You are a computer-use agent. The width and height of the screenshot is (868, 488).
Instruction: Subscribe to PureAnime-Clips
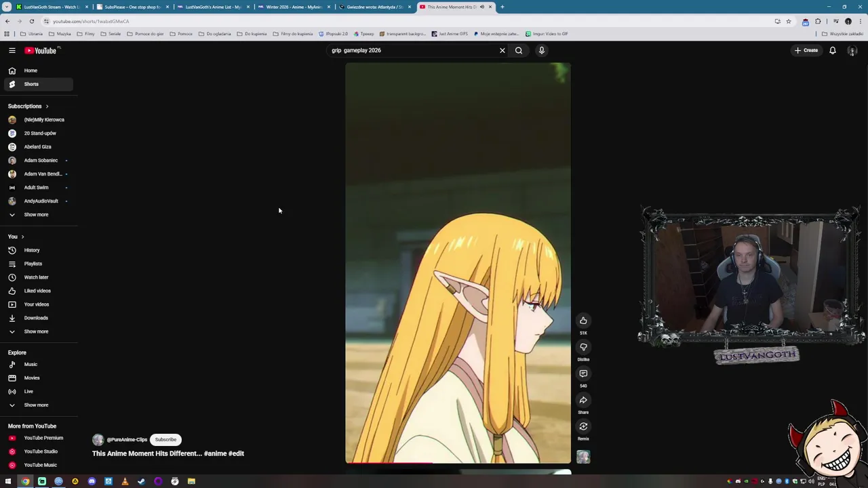pyautogui.click(x=165, y=439)
